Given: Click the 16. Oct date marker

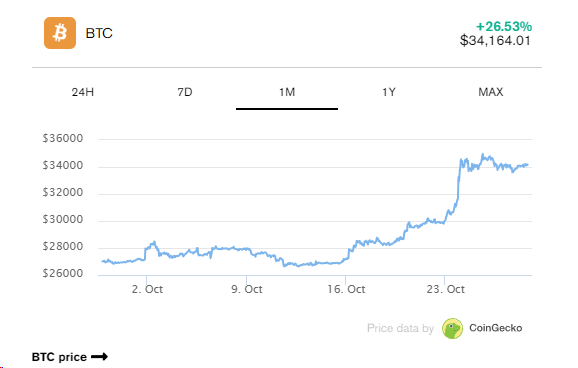Looking at the screenshot, I should coord(346,289).
